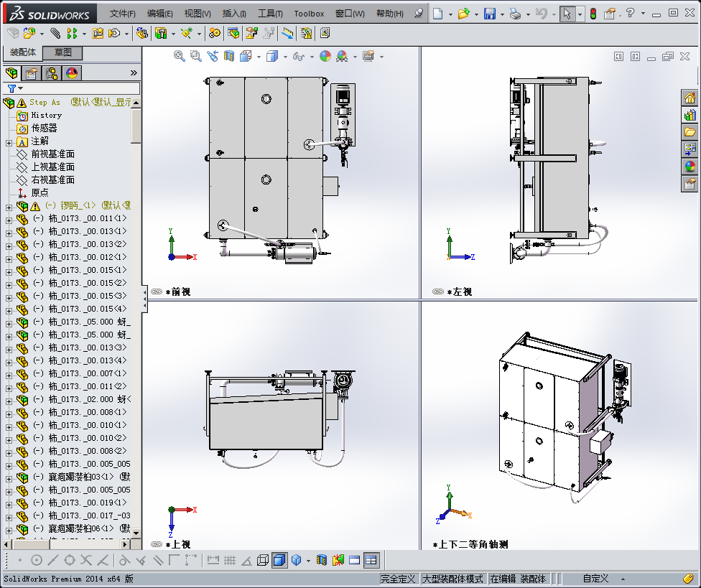This screenshot has width=701, height=588.
Task: Expand the 0173._00.019<1> component node
Action: coord(9,505)
